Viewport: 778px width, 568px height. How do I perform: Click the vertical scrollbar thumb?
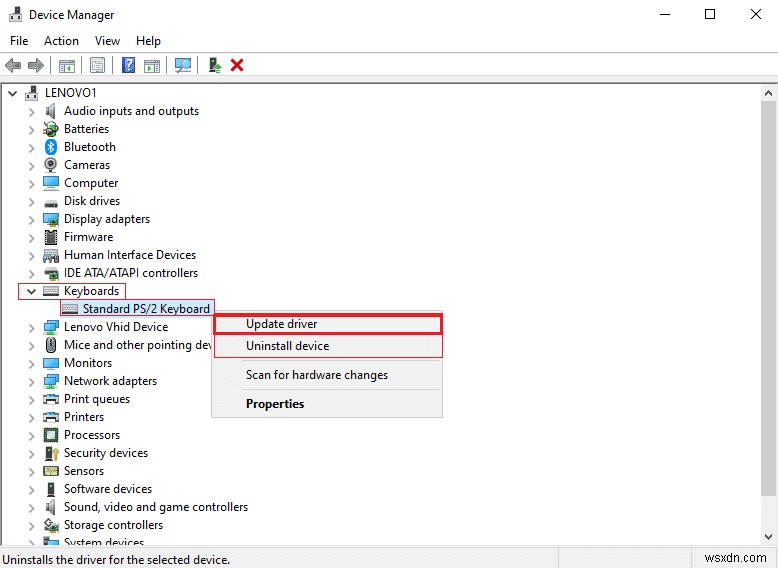(769, 298)
